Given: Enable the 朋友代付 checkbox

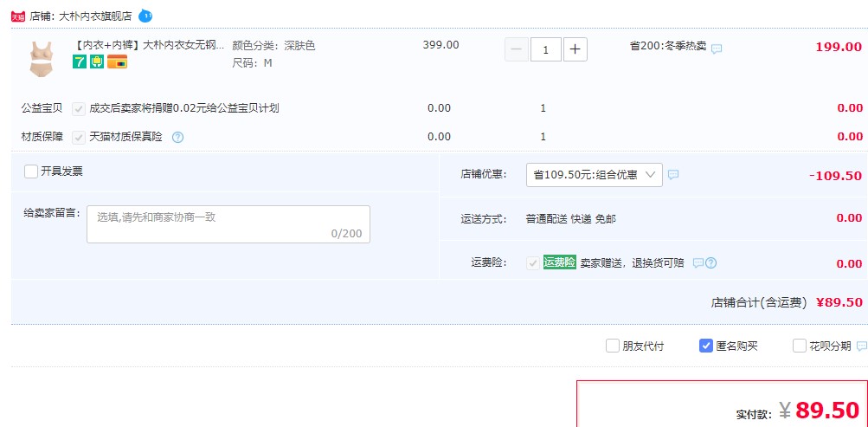Looking at the screenshot, I should (x=612, y=346).
